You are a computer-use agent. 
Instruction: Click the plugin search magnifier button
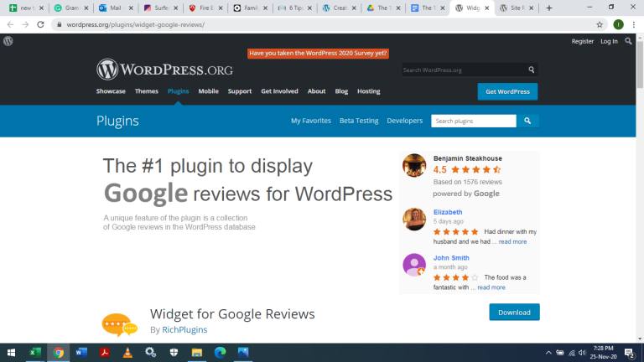[x=527, y=121]
